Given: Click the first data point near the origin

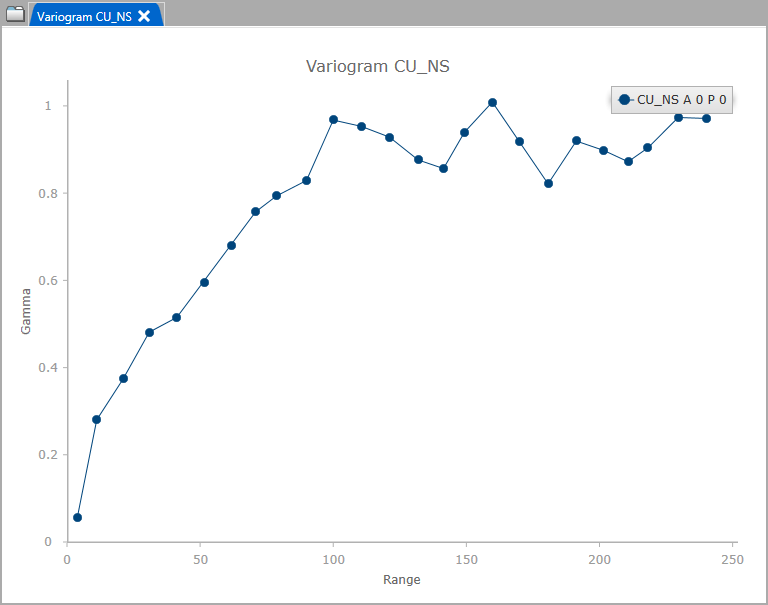Looking at the screenshot, I should [77, 517].
